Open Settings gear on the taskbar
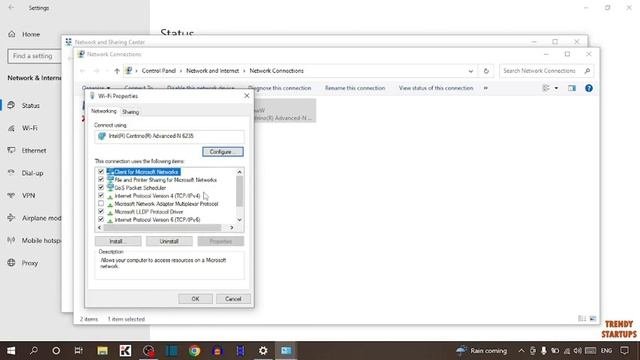640x360 pixels. tap(263, 351)
